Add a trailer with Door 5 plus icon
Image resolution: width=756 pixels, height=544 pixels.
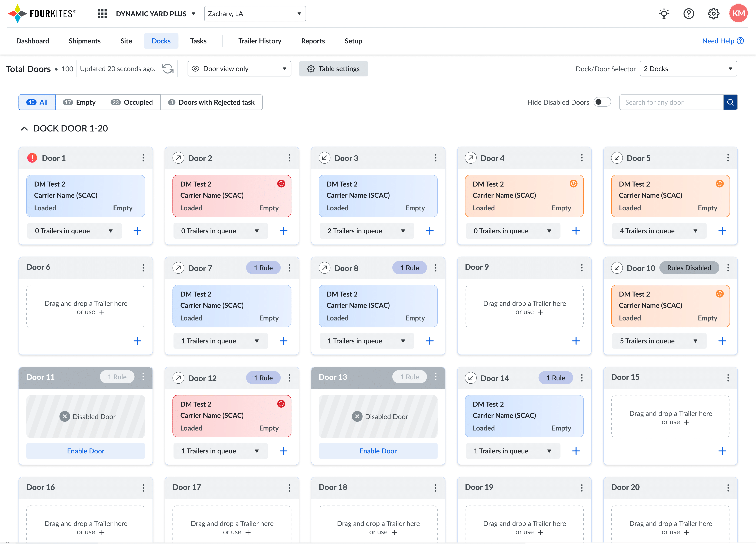pyautogui.click(x=722, y=231)
